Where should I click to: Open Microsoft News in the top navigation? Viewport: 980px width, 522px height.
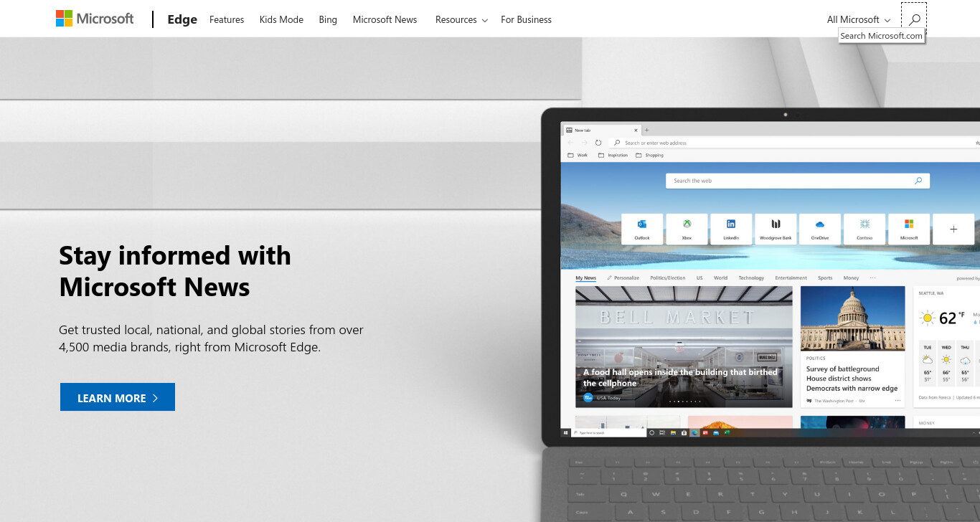[385, 19]
